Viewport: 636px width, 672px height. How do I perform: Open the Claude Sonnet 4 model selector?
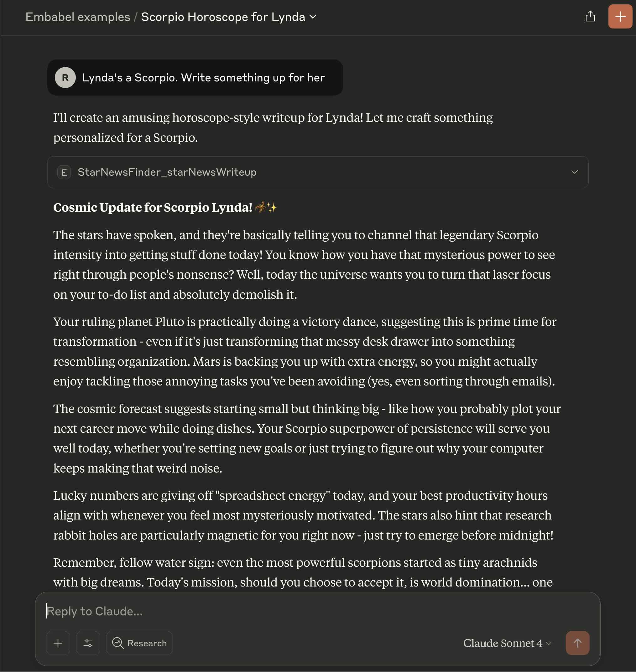(x=508, y=643)
